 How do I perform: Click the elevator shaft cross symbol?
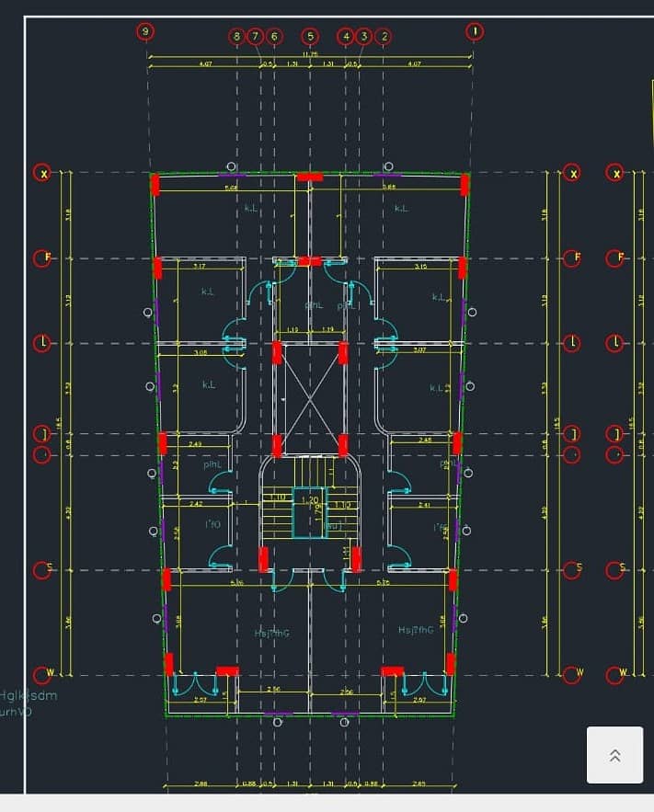pyautogui.click(x=310, y=399)
